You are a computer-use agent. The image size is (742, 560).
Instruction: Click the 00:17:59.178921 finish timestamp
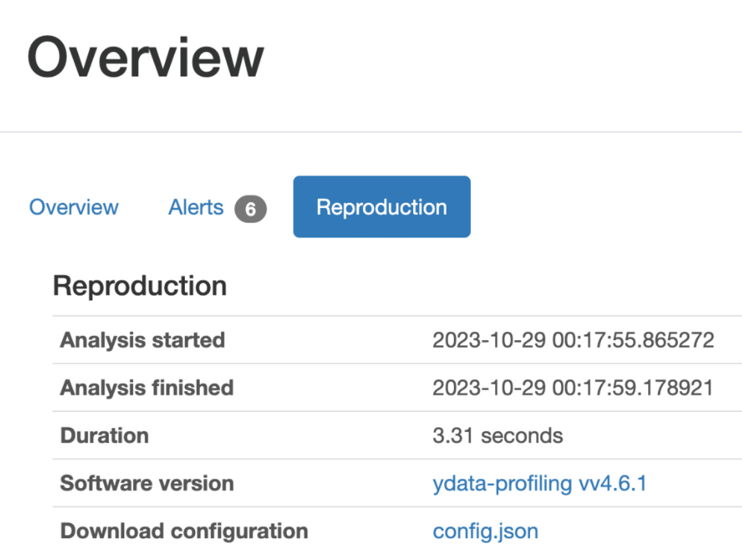coord(633,388)
